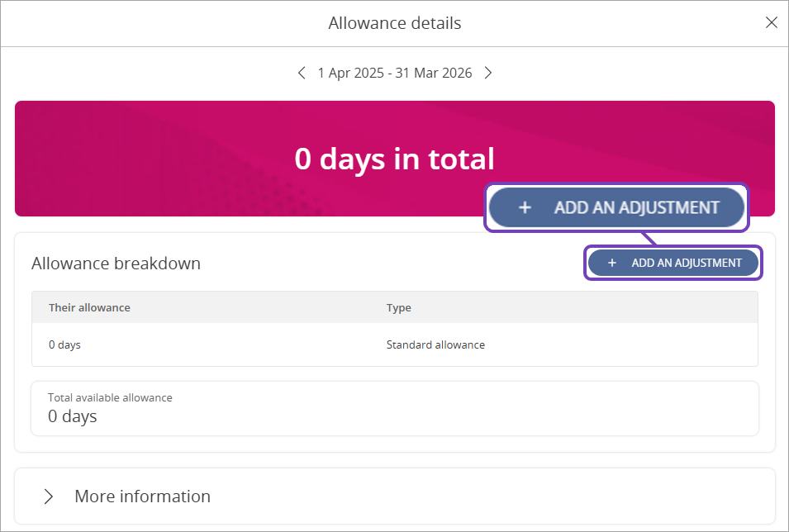
Task: Click plus icon in small Add adjustment button
Action: pos(612,263)
